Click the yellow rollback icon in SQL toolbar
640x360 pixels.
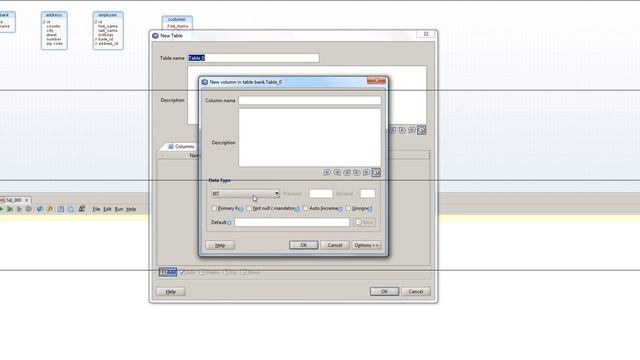click(x=50, y=209)
